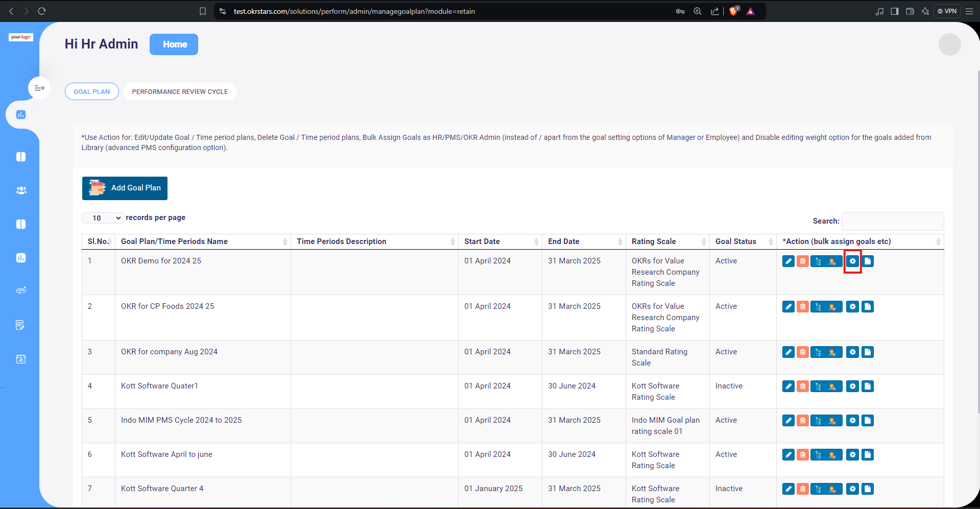The image size is (980, 509).
Task: Expand the sidebar with the arrow toggle
Action: click(x=39, y=88)
